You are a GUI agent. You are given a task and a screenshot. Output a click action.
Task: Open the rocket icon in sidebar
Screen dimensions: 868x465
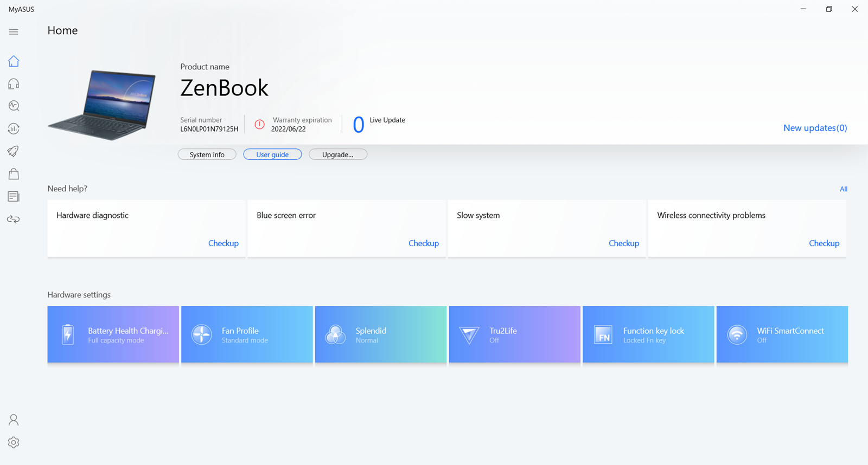point(14,151)
